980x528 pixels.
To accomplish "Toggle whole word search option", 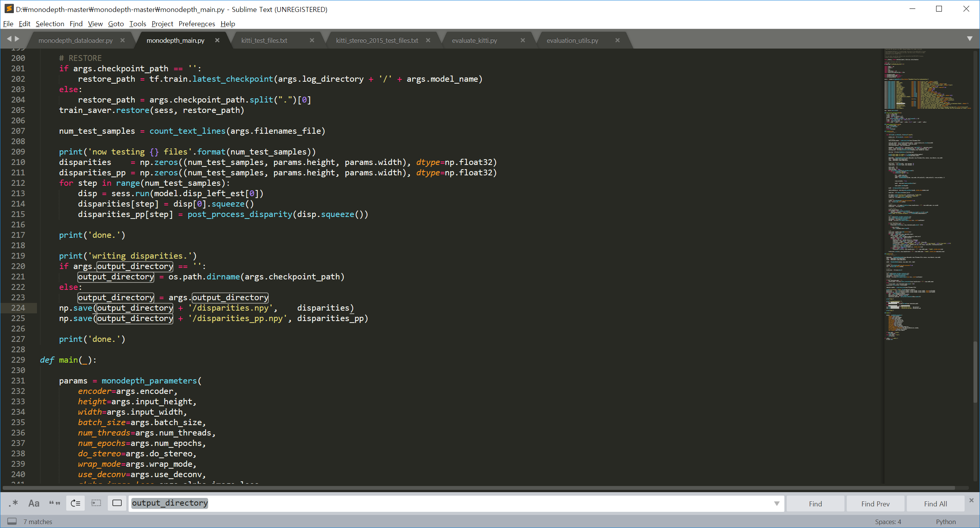I will click(x=55, y=503).
